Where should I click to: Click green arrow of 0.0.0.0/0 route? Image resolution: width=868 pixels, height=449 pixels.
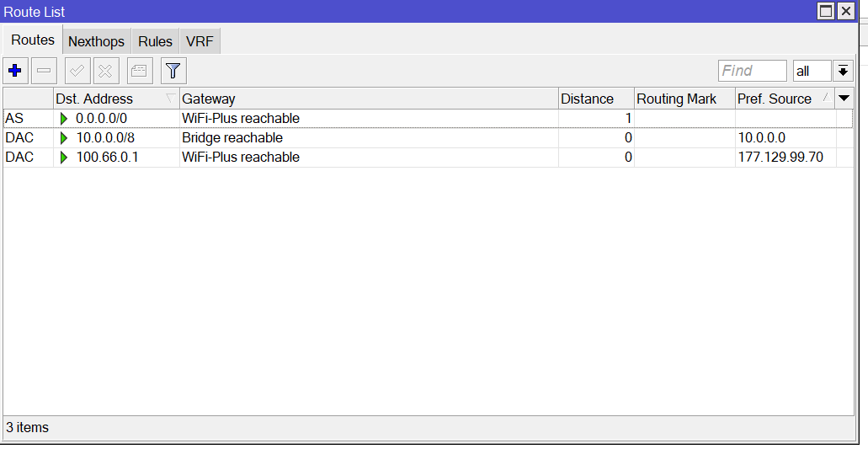(x=64, y=119)
